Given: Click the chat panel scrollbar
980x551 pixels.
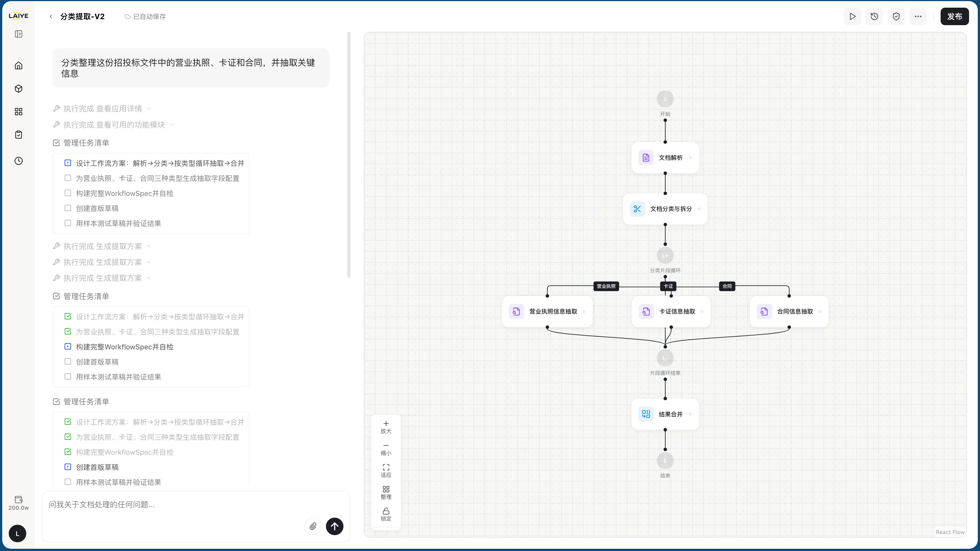Looking at the screenshot, I should [349, 155].
